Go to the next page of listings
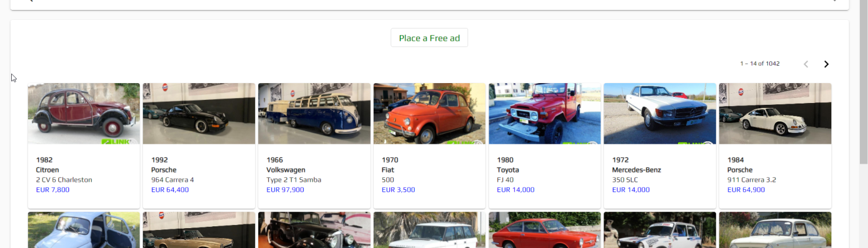This screenshot has width=868, height=248. [826, 64]
